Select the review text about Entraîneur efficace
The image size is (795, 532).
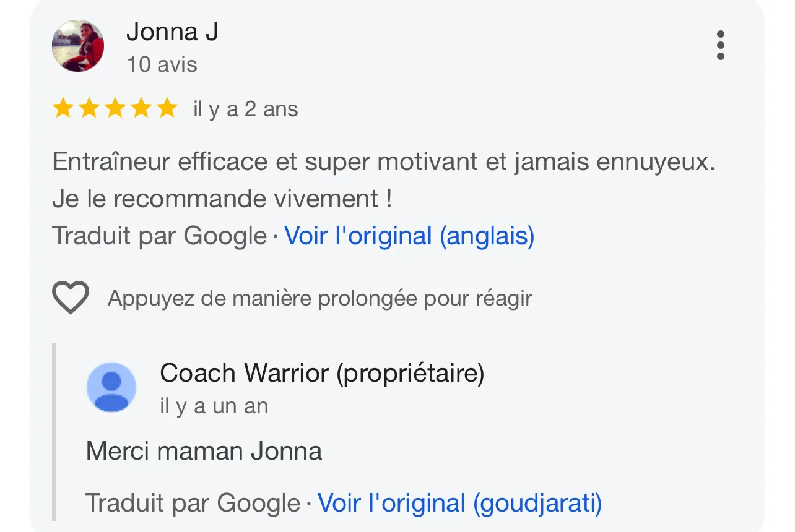click(384, 181)
